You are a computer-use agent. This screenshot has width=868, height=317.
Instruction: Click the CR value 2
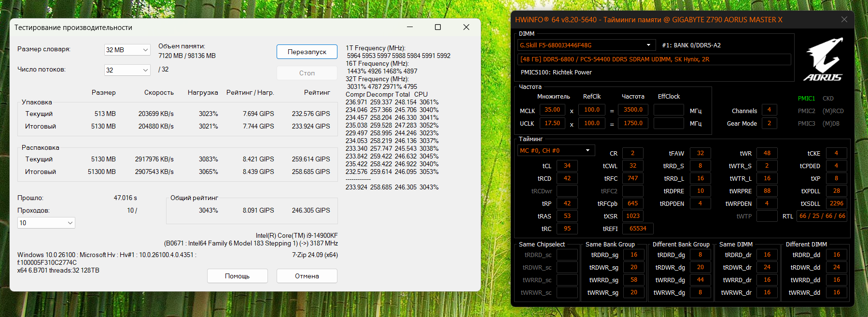click(633, 153)
